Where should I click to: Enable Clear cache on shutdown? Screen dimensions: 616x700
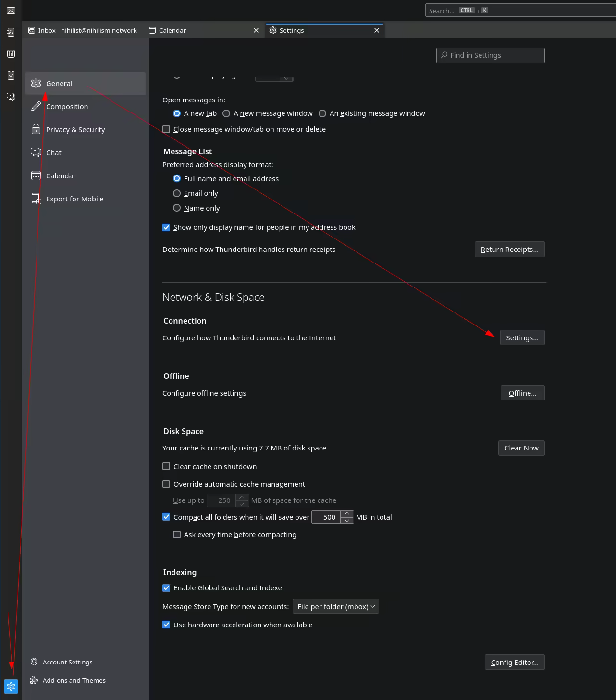[x=166, y=466]
